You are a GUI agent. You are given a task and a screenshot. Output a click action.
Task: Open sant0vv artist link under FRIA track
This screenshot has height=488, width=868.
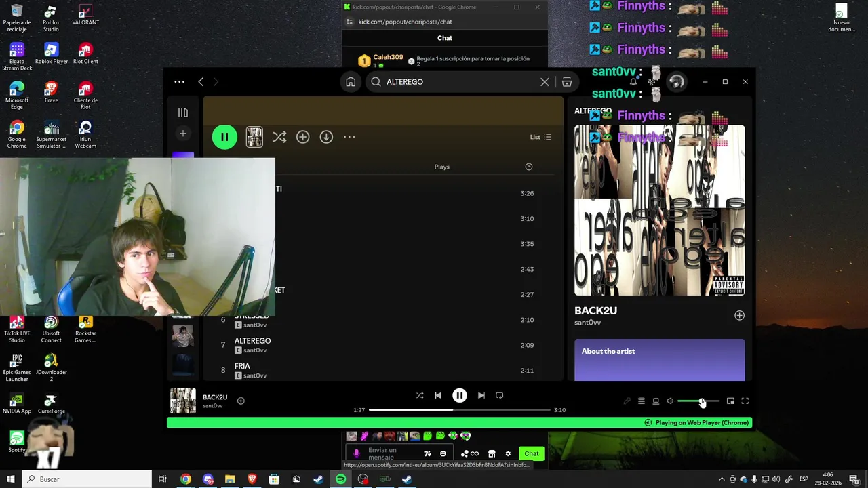click(x=255, y=375)
